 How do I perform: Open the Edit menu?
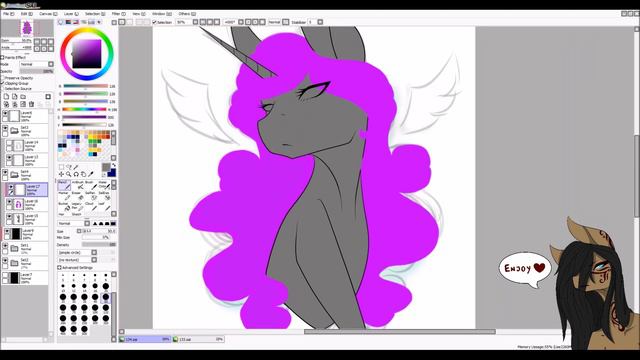(x=26, y=14)
